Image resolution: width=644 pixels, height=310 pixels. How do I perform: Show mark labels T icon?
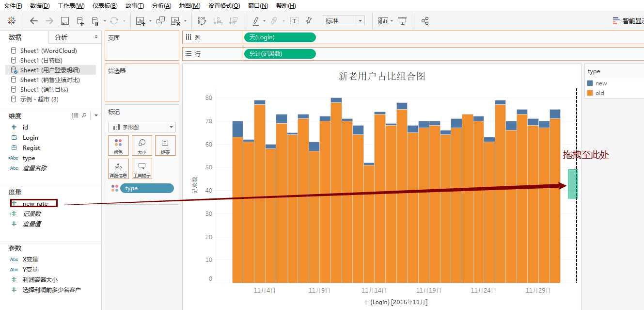tap(294, 21)
